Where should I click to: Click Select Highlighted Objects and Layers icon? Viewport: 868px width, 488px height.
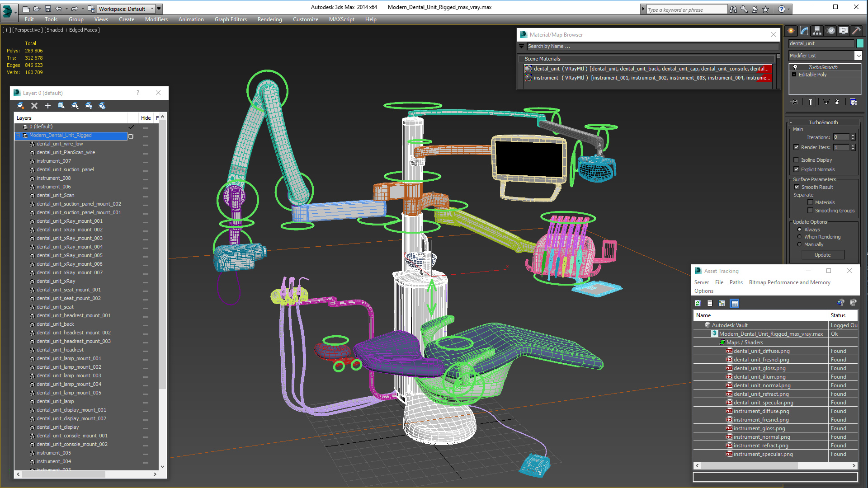(61, 106)
